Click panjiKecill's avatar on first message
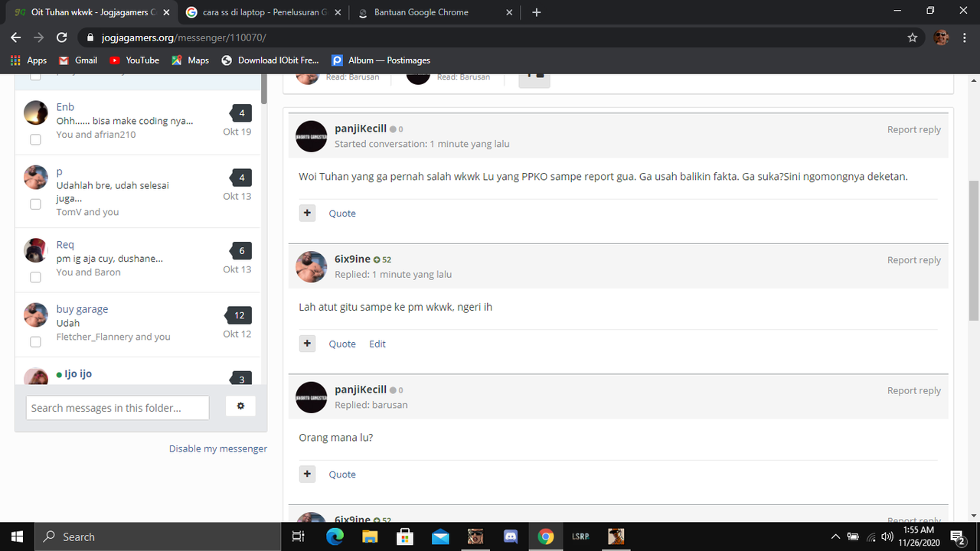Image resolution: width=980 pixels, height=551 pixels. 312,136
